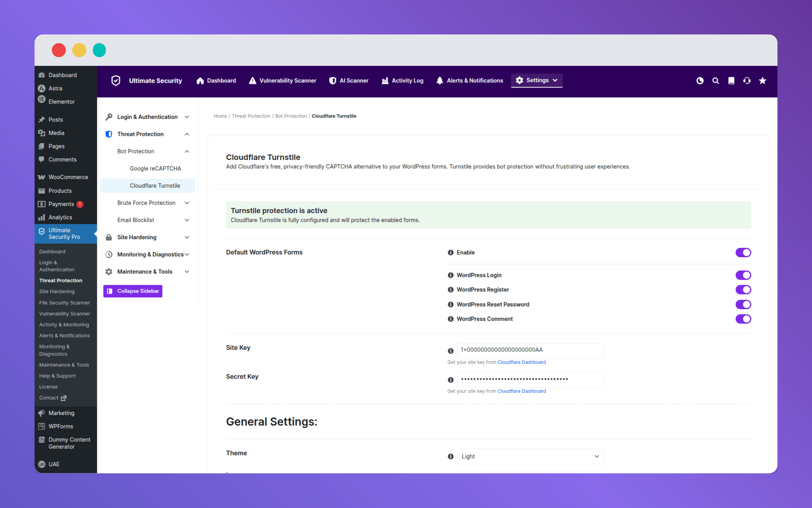812x508 pixels.
Task: Click WooCommerce icon in WordPress menu
Action: [42, 177]
